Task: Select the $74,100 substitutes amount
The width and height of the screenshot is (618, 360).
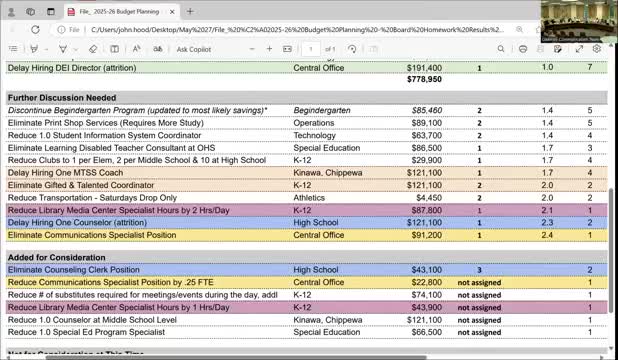Action: click(x=427, y=295)
